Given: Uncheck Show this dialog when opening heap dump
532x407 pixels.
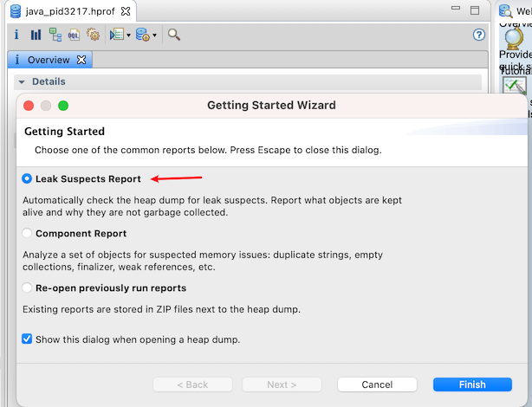Looking at the screenshot, I should coord(27,339).
